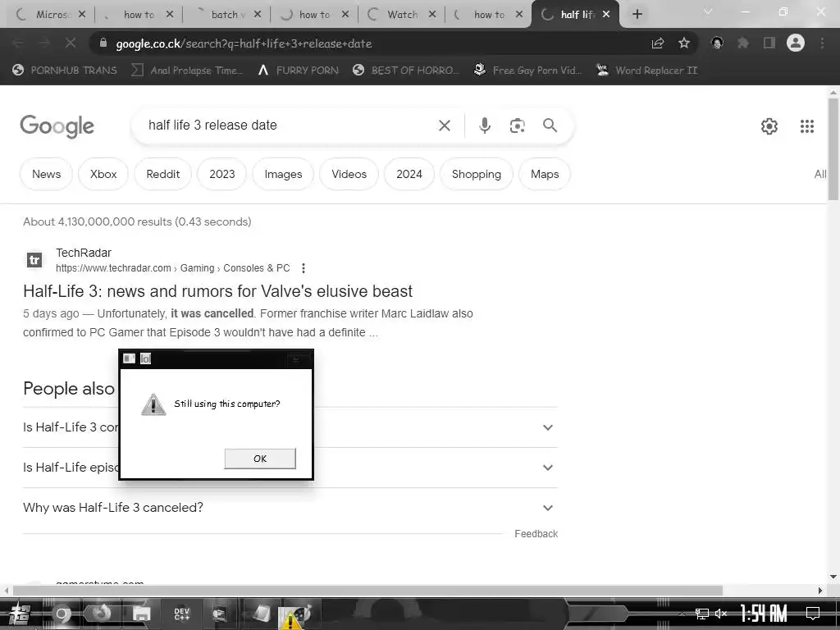The image size is (840, 630).
Task: Open Chrome's three-dot menu
Action: point(822,43)
